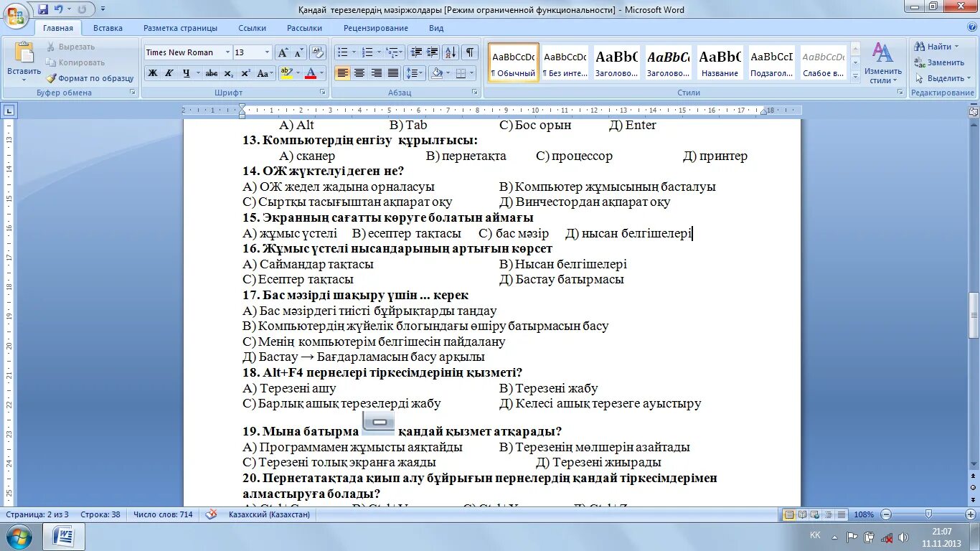The image size is (980, 551).
Task: Save document from Quick Access Toolbar
Action: (43, 9)
